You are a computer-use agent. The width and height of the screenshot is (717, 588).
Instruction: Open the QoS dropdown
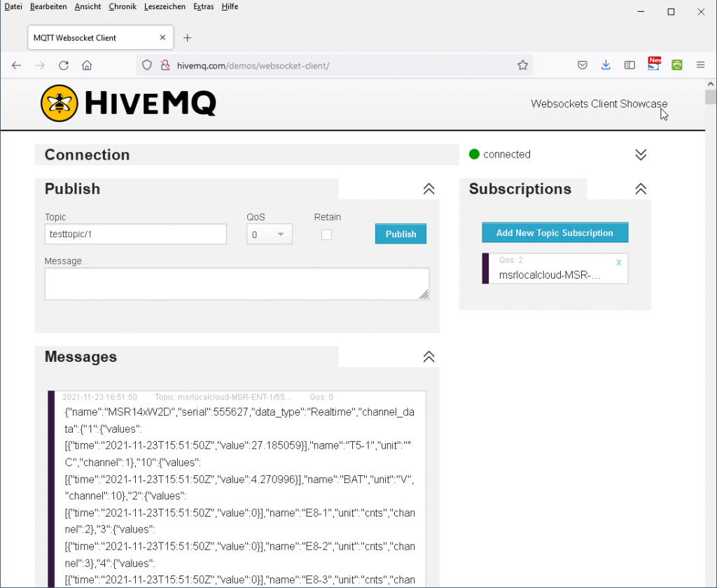click(x=270, y=234)
